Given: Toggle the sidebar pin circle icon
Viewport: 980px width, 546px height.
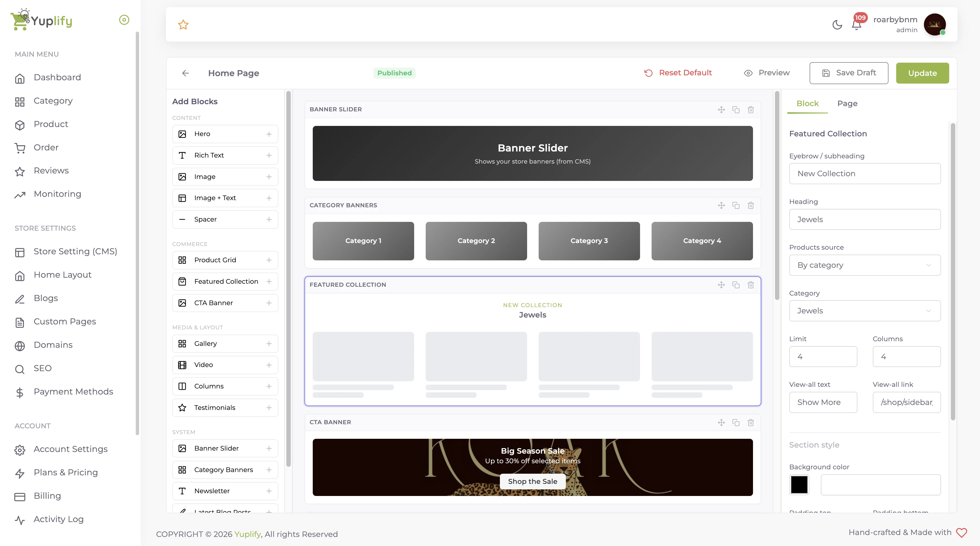Looking at the screenshot, I should [124, 20].
